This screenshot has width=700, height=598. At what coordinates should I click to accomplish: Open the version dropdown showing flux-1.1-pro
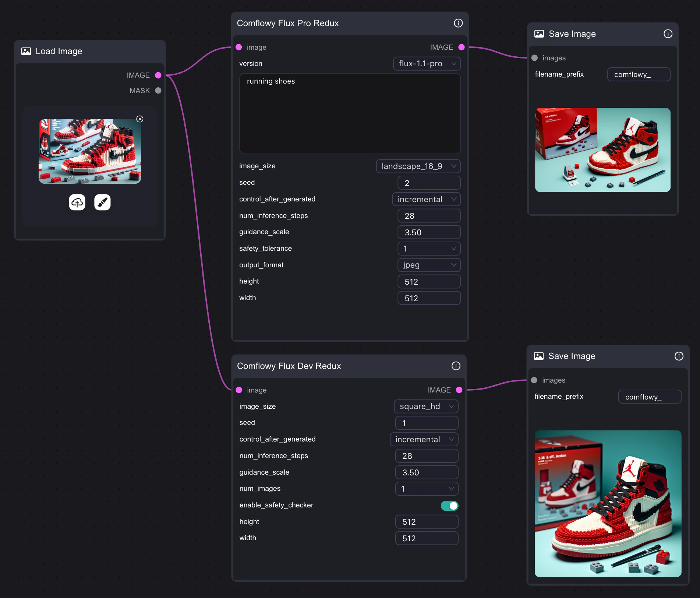(x=427, y=63)
